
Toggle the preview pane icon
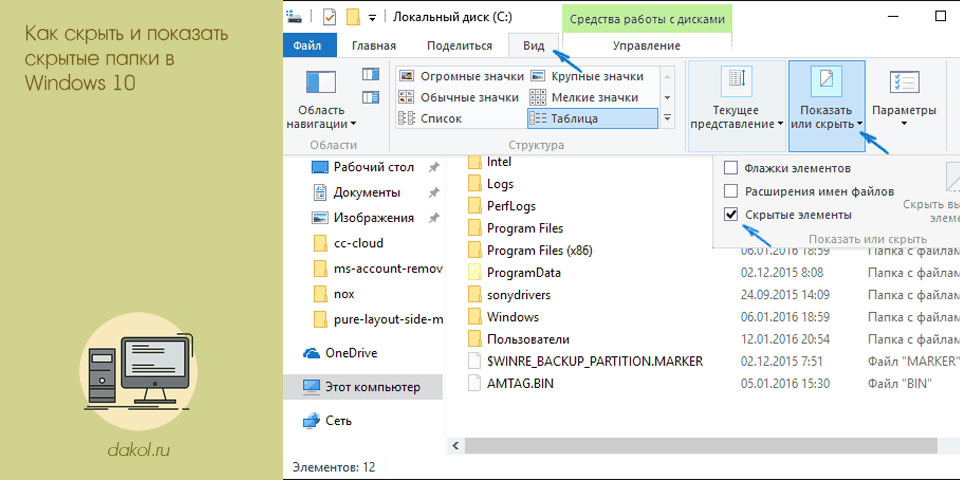coord(370,75)
